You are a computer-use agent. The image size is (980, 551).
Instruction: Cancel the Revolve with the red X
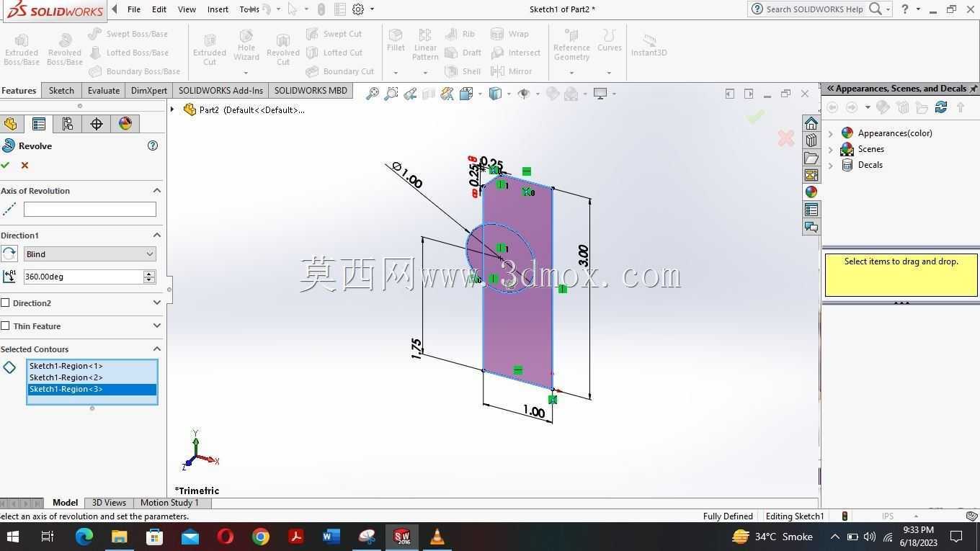[24, 166]
